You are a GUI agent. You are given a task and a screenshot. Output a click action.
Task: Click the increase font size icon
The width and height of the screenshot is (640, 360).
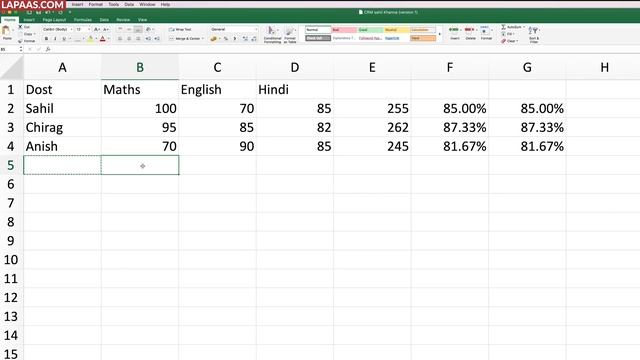pyautogui.click(x=97, y=29)
